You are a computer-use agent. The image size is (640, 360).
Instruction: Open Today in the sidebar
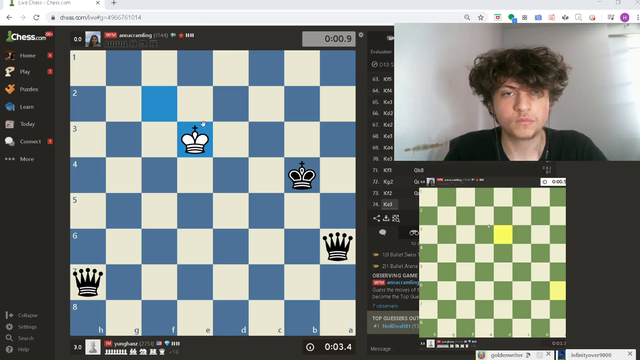(x=27, y=124)
